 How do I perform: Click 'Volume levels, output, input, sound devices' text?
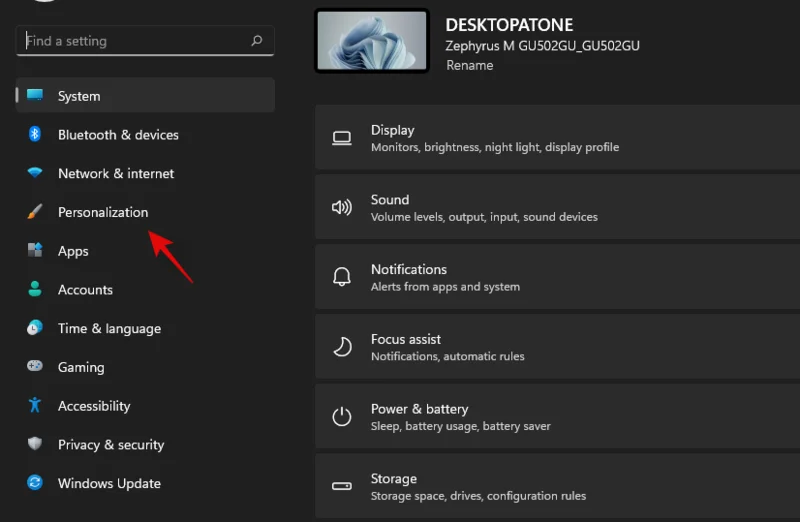click(x=484, y=217)
